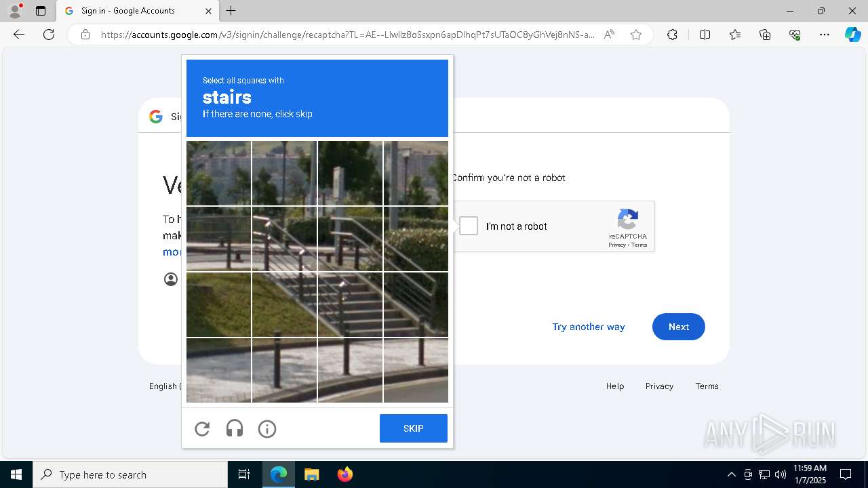Open Tab actions menu

pyautogui.click(x=41, y=11)
